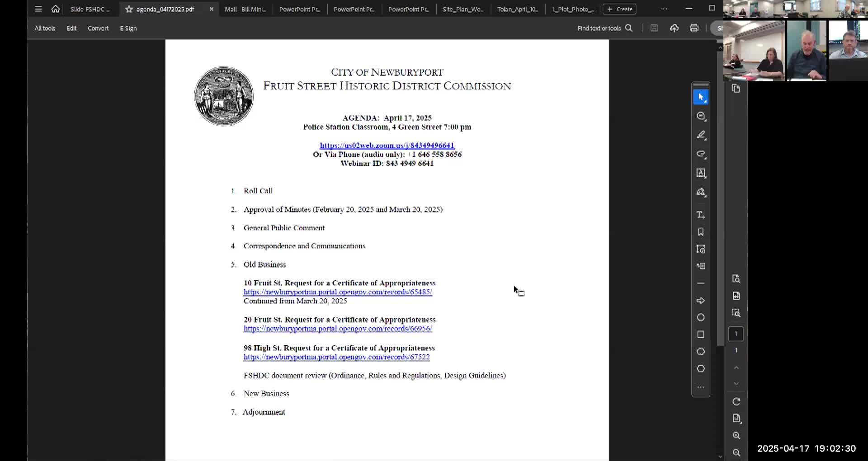The height and width of the screenshot is (461, 868).
Task: Open the Zoom webinar meeting link
Action: 387,146
